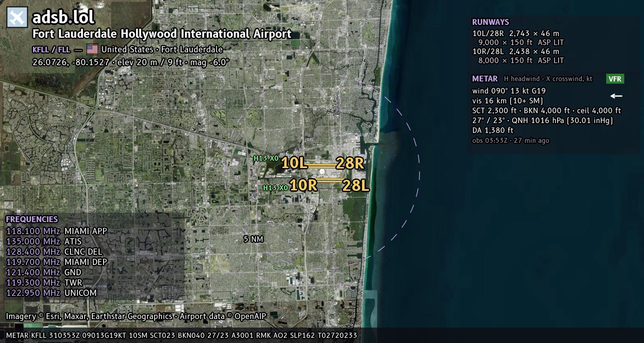Click the 28R runway end label
The image size is (644, 343).
(x=350, y=163)
